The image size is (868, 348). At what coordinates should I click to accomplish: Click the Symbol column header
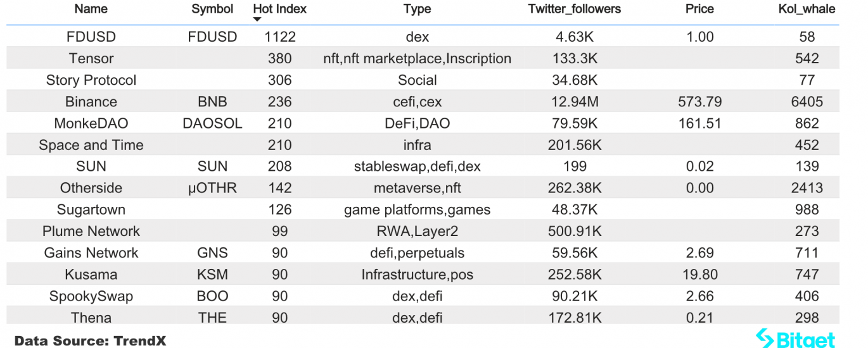(213, 9)
